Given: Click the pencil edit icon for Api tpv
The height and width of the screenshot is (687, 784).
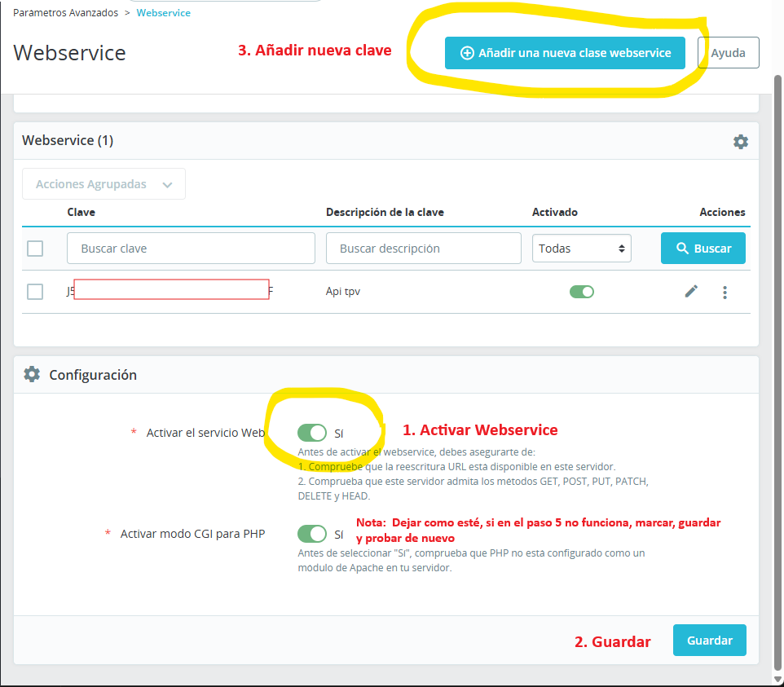Looking at the screenshot, I should (691, 291).
